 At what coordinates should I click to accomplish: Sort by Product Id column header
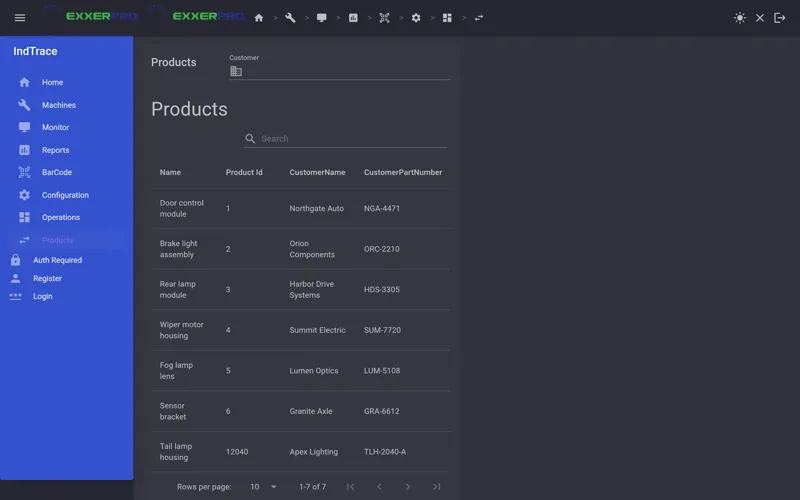244,172
